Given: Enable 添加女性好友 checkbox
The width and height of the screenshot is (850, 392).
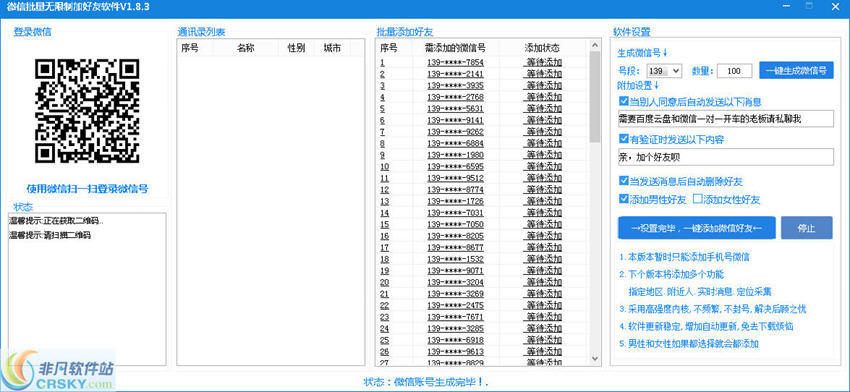Looking at the screenshot, I should [x=697, y=199].
